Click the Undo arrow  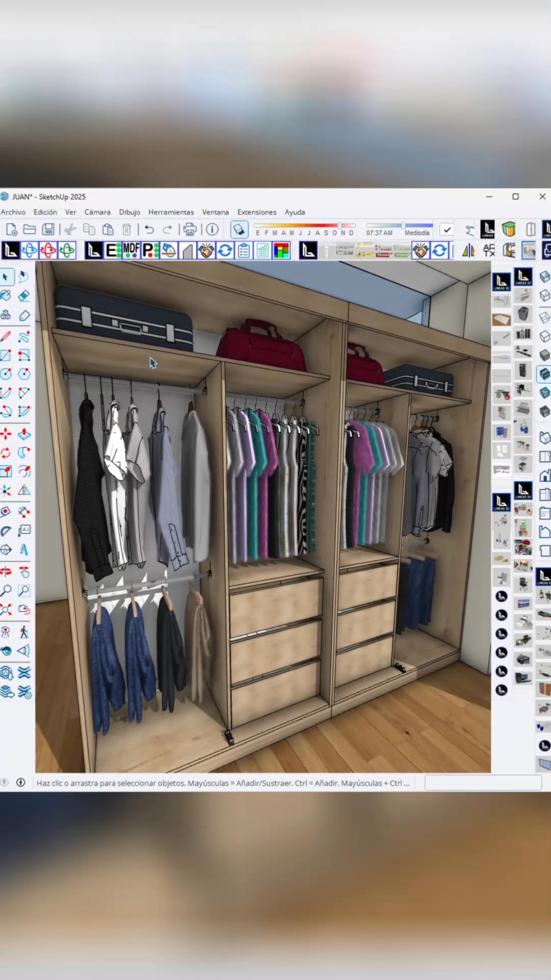149,230
